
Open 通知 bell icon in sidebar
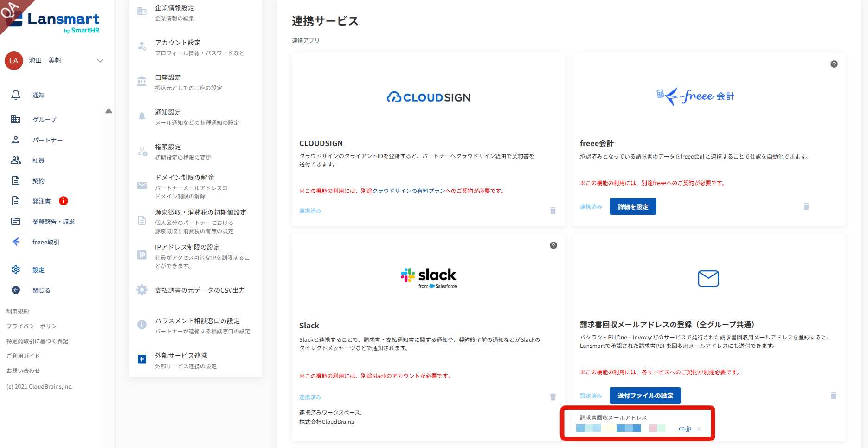[x=16, y=95]
